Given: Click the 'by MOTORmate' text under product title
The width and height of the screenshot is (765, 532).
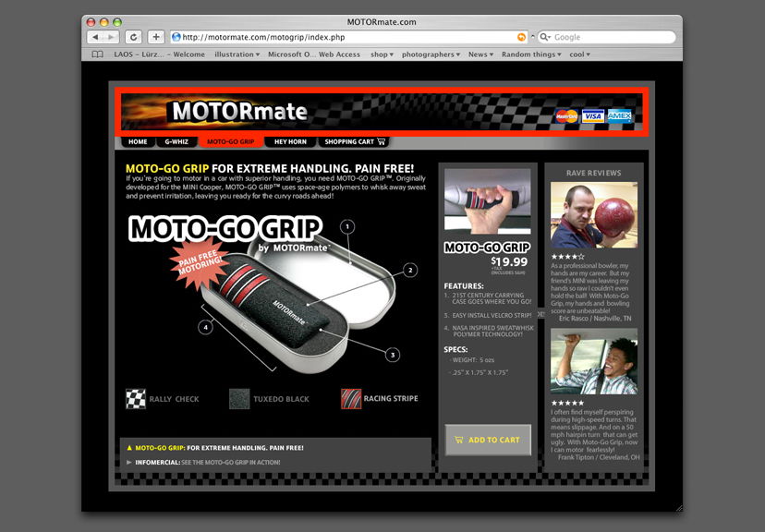Looking at the screenshot, I should [293, 248].
